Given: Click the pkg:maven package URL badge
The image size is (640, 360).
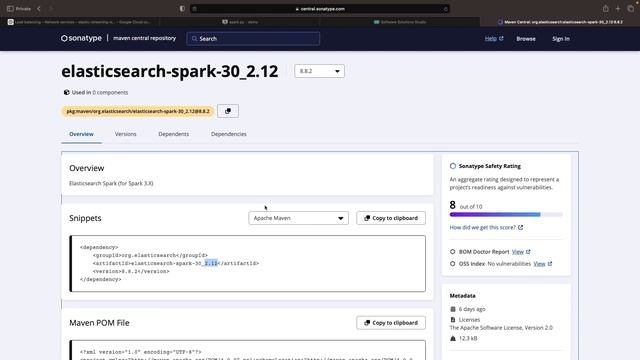Looking at the screenshot, I should coord(138,111).
